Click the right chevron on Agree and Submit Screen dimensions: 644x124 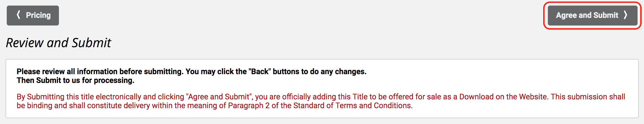click(625, 15)
